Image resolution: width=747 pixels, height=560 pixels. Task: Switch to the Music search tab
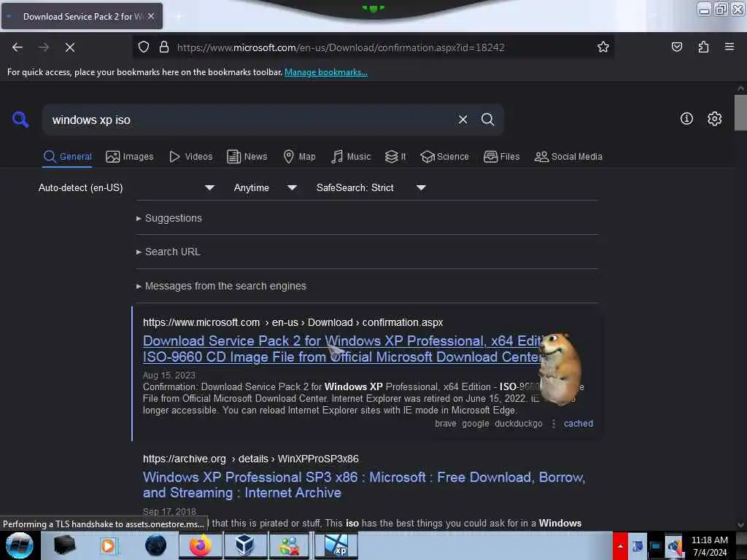[x=351, y=156]
